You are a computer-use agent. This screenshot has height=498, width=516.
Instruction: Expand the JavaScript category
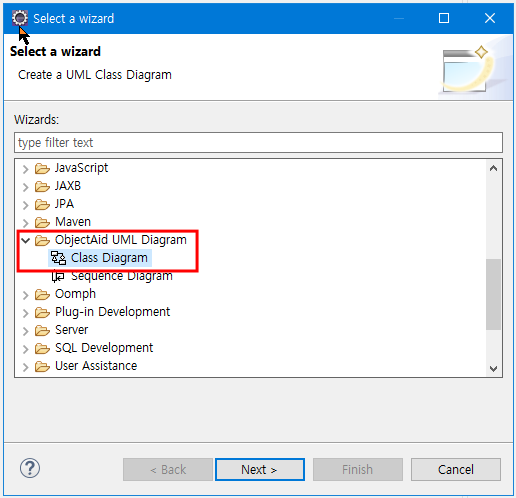[26, 169]
